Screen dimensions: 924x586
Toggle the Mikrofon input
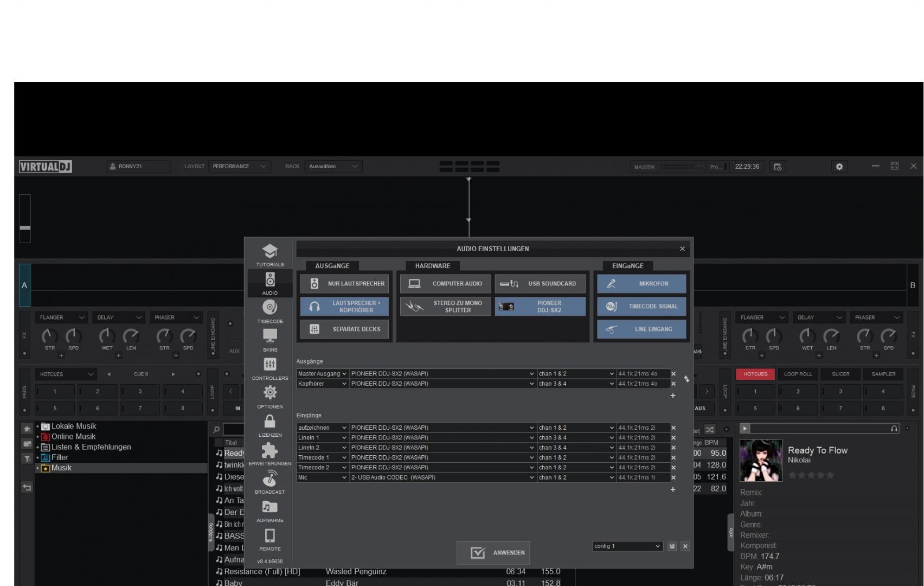[x=641, y=284]
